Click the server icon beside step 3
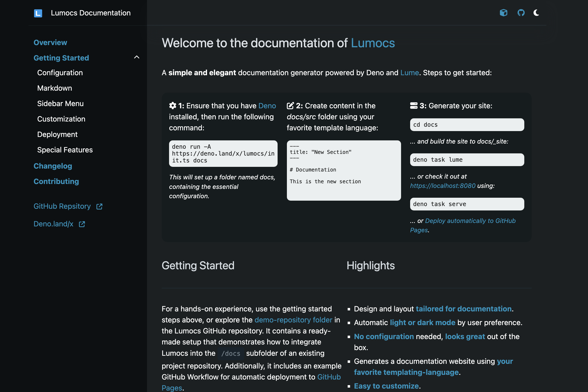The width and height of the screenshot is (588, 392). tap(414, 106)
